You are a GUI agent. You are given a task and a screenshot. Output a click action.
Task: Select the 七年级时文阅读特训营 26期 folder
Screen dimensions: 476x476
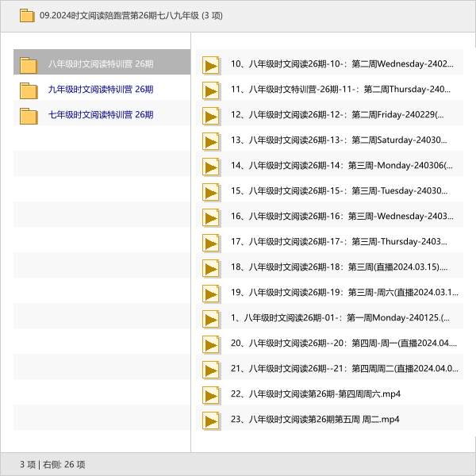pos(100,115)
